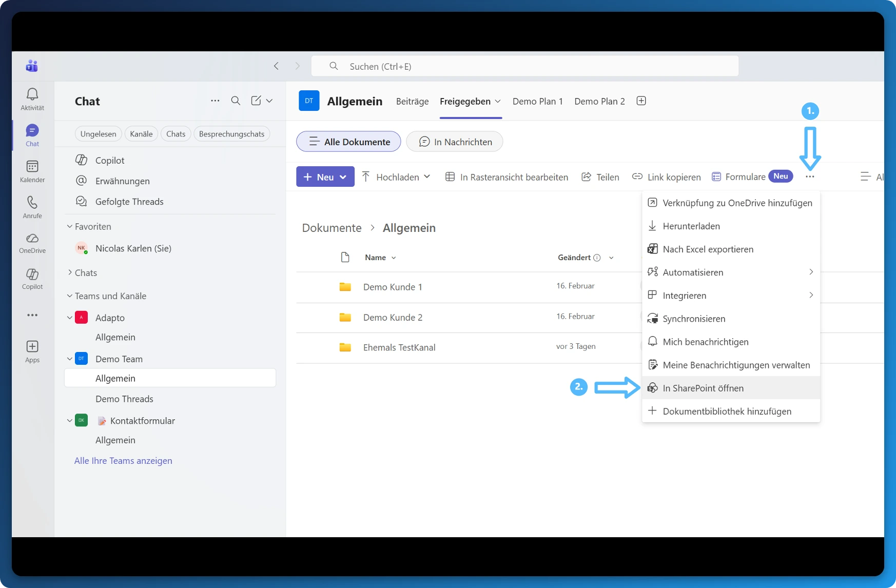Image resolution: width=896 pixels, height=588 pixels.
Task: Click the file type column icon
Action: [x=345, y=257]
